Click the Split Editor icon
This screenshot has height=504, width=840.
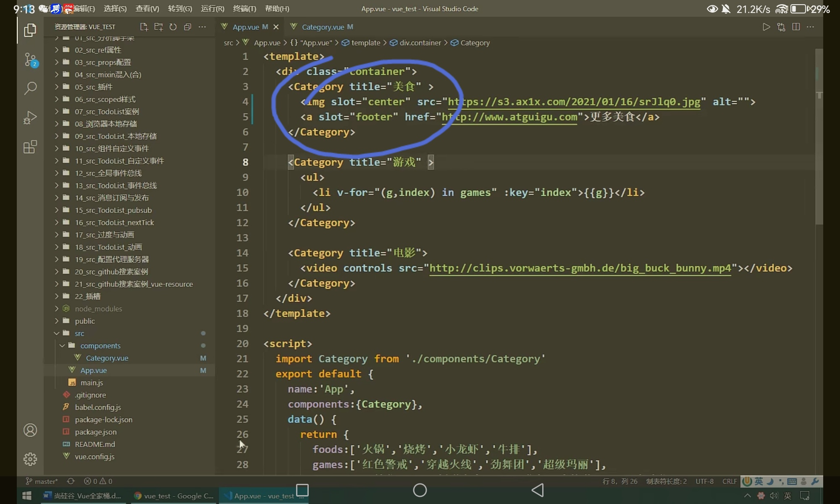pos(796,27)
